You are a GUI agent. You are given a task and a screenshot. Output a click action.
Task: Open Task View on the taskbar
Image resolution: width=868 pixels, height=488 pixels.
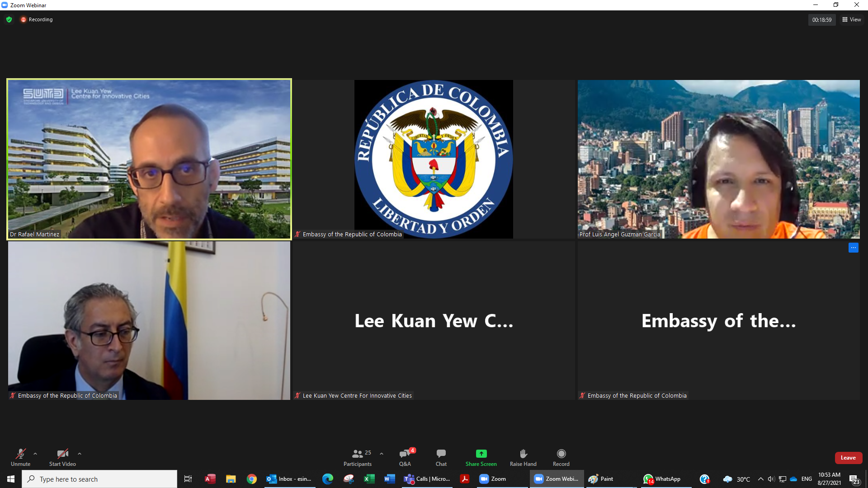point(188,479)
